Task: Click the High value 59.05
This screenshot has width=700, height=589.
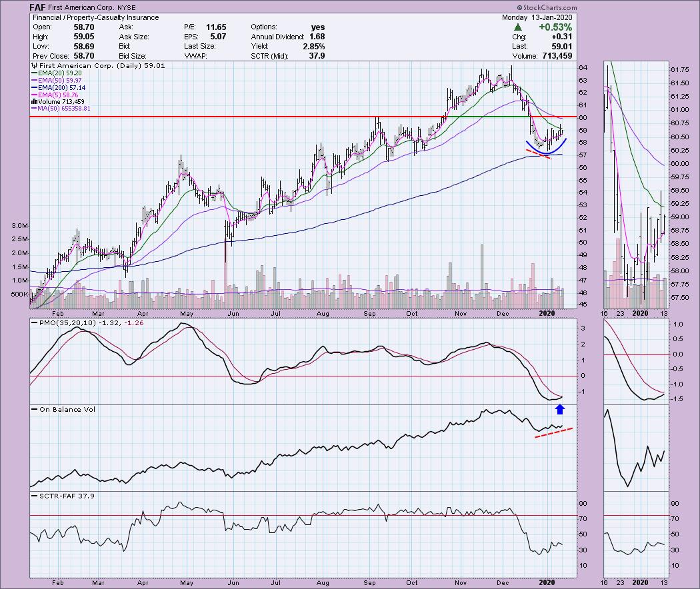Action: [84, 37]
